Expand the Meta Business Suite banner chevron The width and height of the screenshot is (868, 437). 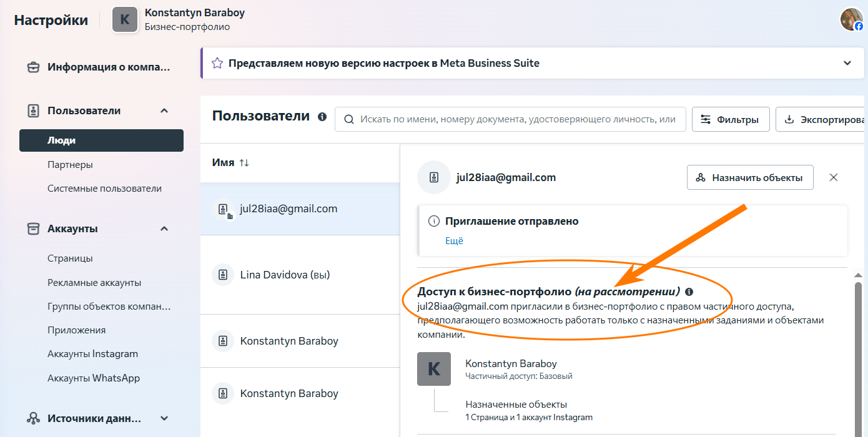(847, 63)
